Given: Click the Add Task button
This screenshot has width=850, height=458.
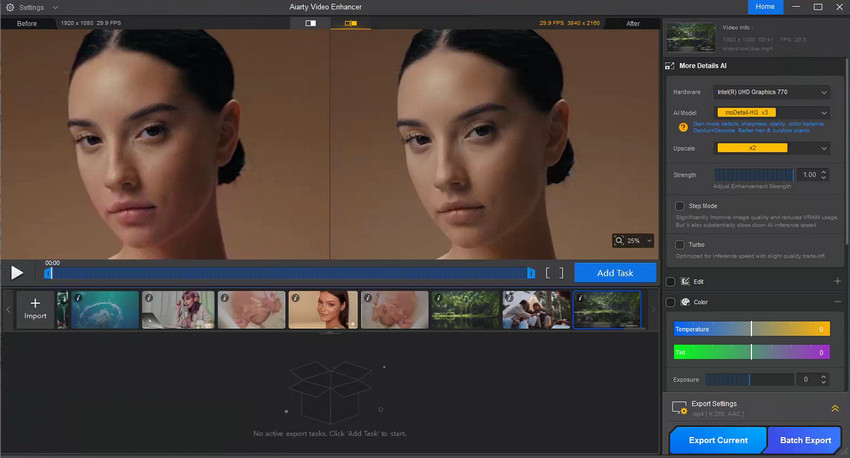Looking at the screenshot, I should [x=615, y=273].
